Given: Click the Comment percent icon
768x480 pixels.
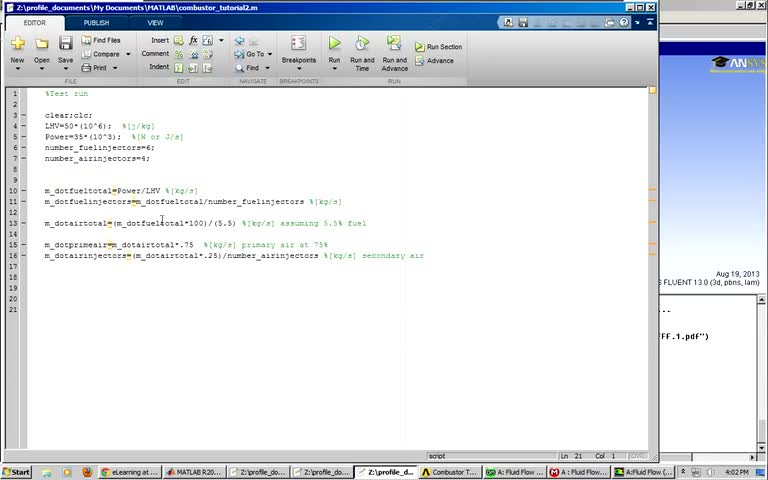Looking at the screenshot, I should pyautogui.click(x=179, y=54).
